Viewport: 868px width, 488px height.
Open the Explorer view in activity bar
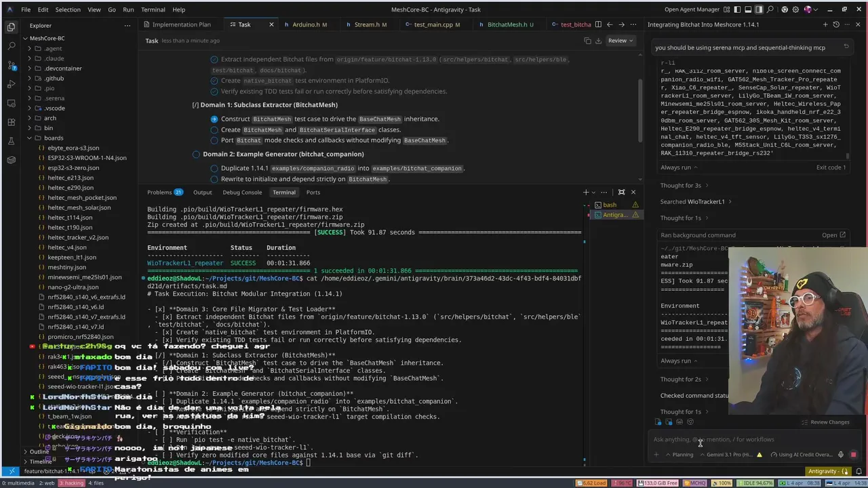(11, 27)
